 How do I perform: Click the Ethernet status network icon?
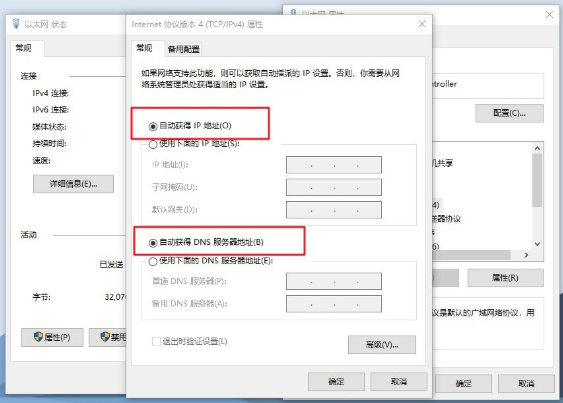pyautogui.click(x=16, y=24)
